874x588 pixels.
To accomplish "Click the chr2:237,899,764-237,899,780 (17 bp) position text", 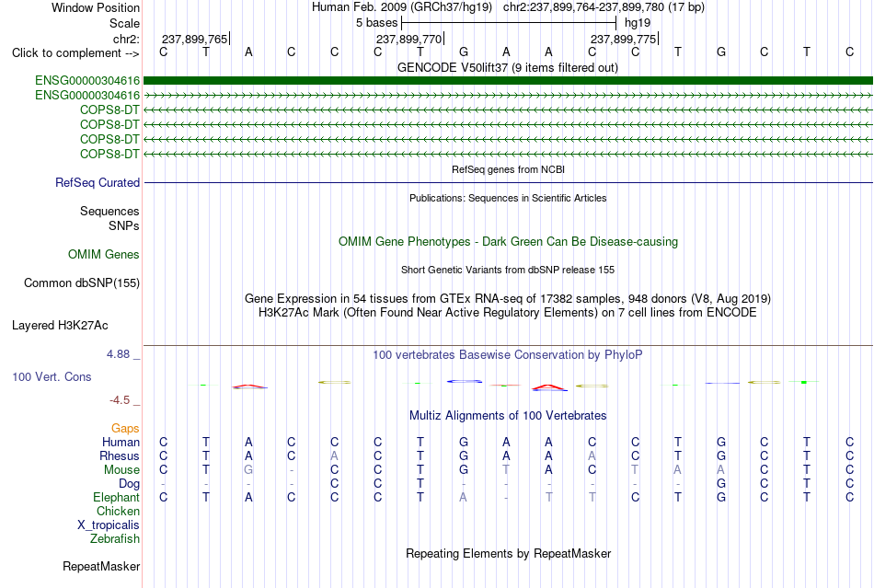I will click(604, 7).
